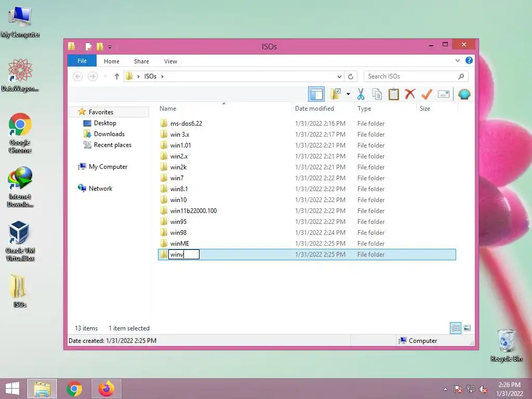Sort by the Size column header

pos(437,108)
